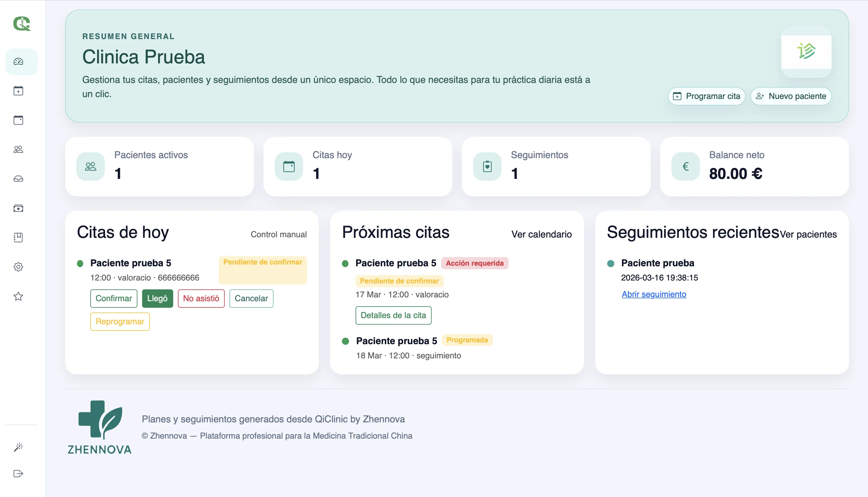The image size is (868, 497).
Task: Click Pendiente de confirmar badge in Citas de hoy
Action: [263, 270]
